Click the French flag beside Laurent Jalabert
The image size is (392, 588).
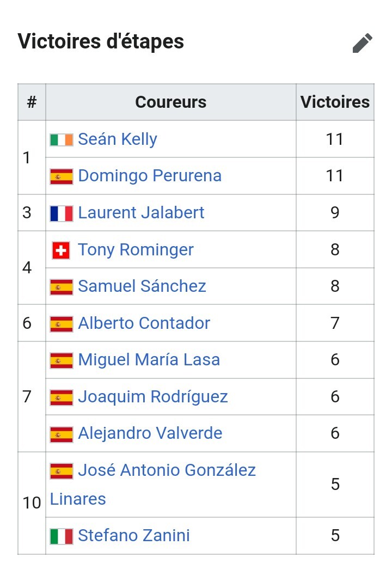62,213
